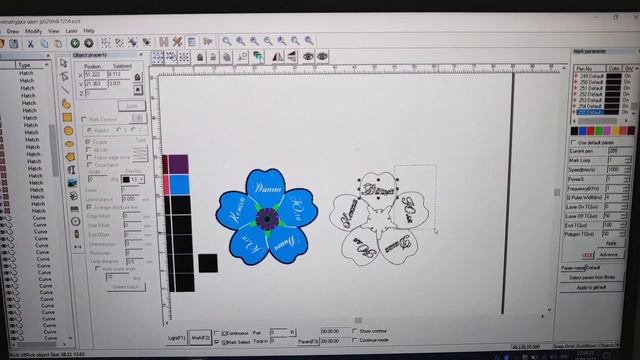Click the green Undo arrow icon
This screenshot has width=640, height=360.
tap(75, 43)
